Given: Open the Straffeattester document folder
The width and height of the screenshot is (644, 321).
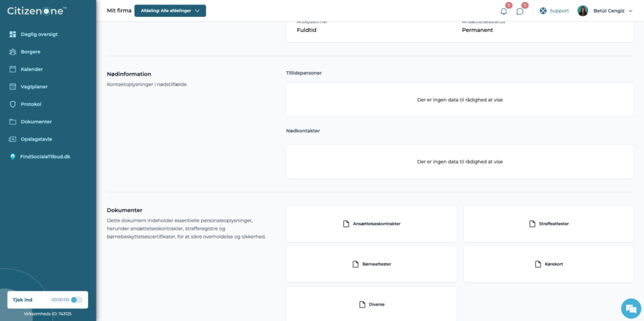Looking at the screenshot, I should click(x=548, y=223).
